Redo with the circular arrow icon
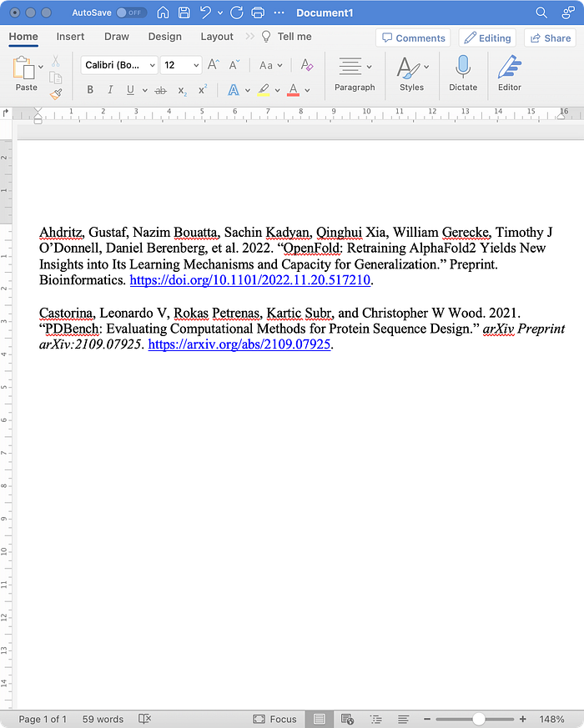584x728 pixels. point(236,13)
